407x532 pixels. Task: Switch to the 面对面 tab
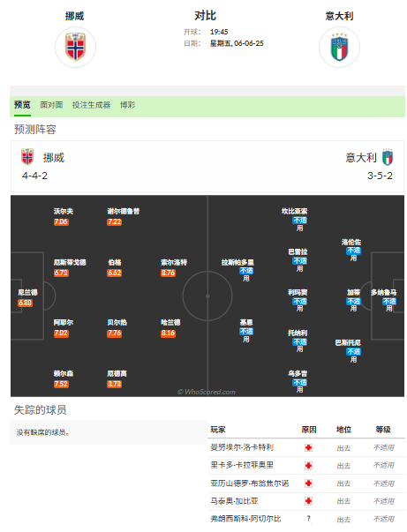[x=51, y=105]
